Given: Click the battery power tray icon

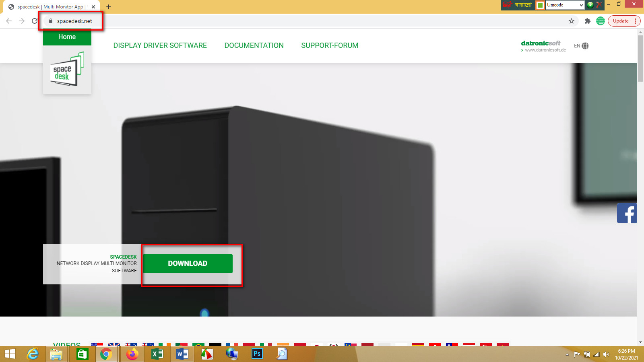Looking at the screenshot, I should coord(587,354).
